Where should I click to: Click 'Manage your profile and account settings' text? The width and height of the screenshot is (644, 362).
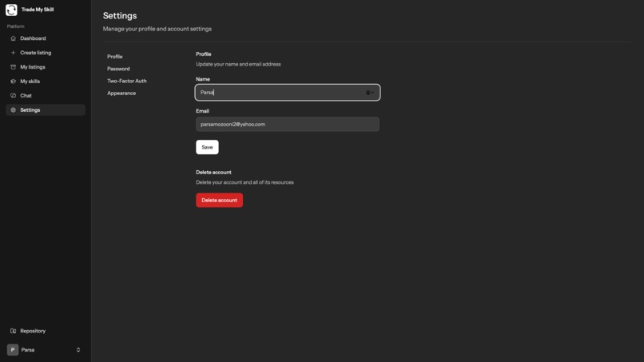157,29
